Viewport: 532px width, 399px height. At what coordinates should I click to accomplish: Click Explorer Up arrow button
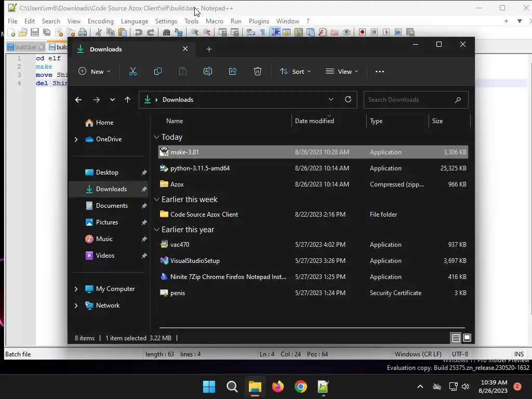[128, 100]
